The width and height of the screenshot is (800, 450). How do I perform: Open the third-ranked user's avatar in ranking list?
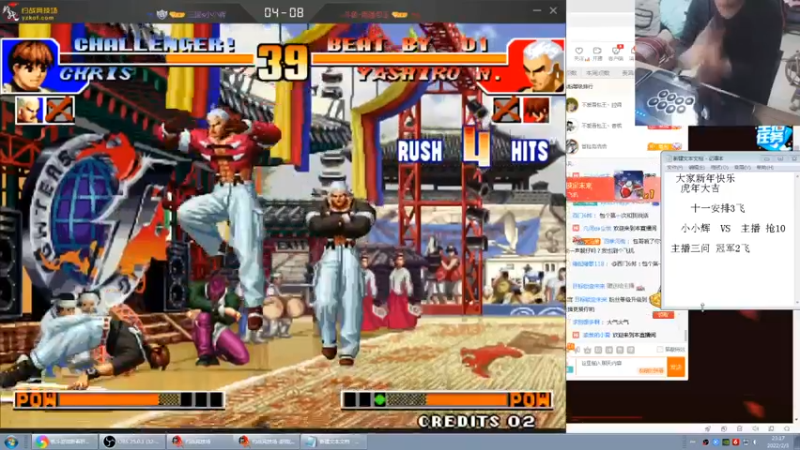coord(572,146)
